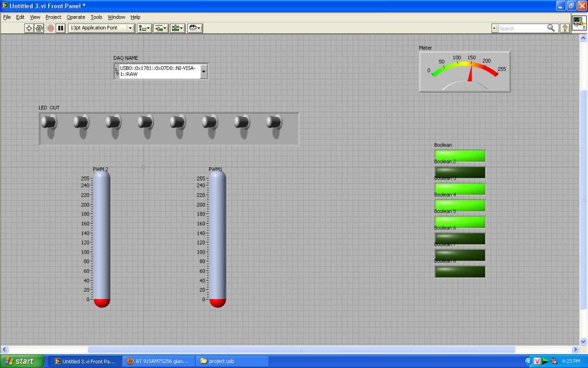Viewport: 588px width, 368px height.
Task: Click the PWM 2 vertical slider
Action: [x=102, y=239]
